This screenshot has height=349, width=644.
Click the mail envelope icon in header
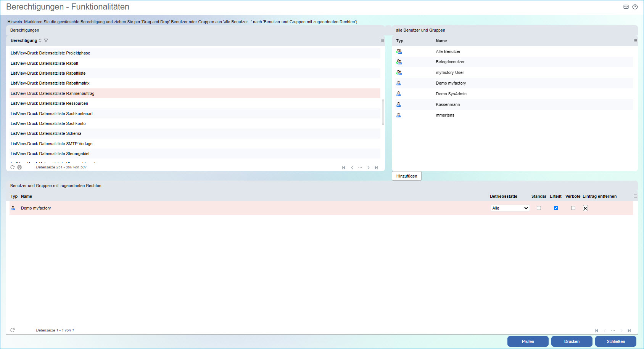coord(626,7)
